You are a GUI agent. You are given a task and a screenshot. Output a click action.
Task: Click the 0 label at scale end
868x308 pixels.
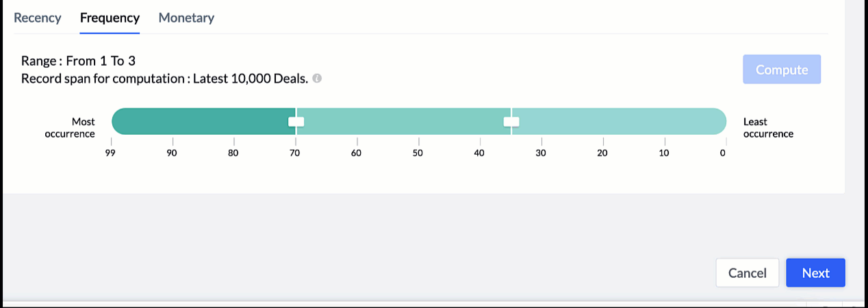coord(723,153)
